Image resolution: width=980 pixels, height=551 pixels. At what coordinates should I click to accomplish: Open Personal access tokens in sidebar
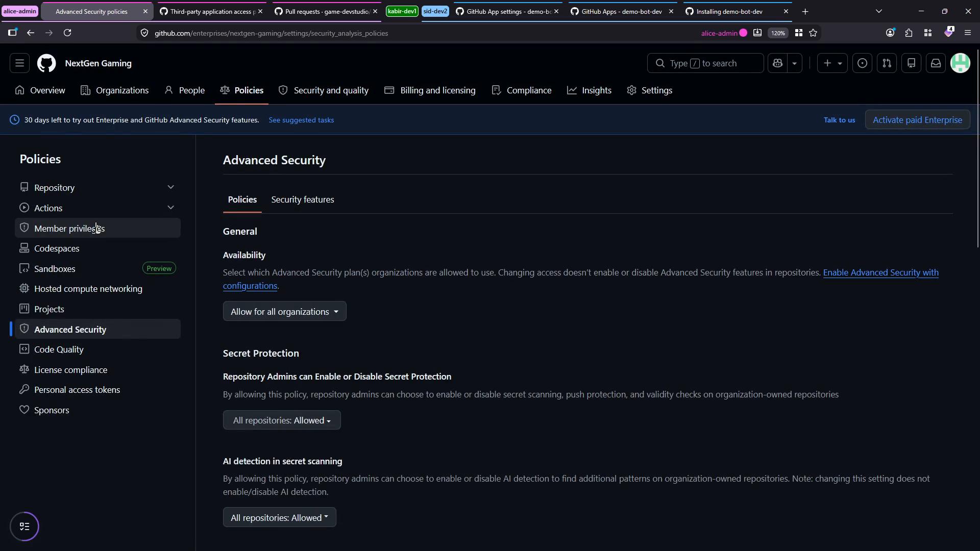pyautogui.click(x=97, y=390)
